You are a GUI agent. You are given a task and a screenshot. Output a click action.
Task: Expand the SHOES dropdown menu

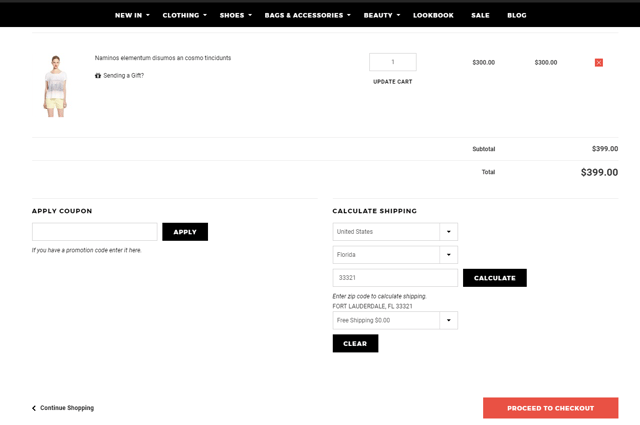point(236,15)
